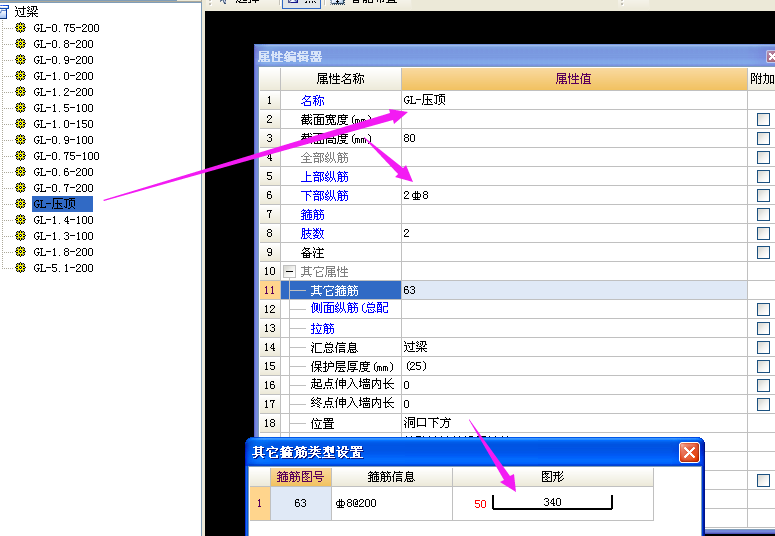Toggle 附加 checkbox for 侧面纵筋 row
Image resolution: width=775 pixels, height=536 pixels.
pyautogui.click(x=763, y=310)
